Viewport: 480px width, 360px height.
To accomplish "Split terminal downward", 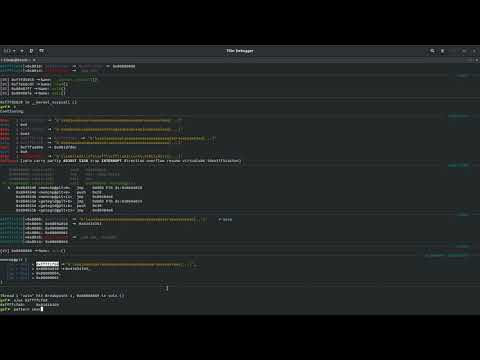I will click(41, 51).
